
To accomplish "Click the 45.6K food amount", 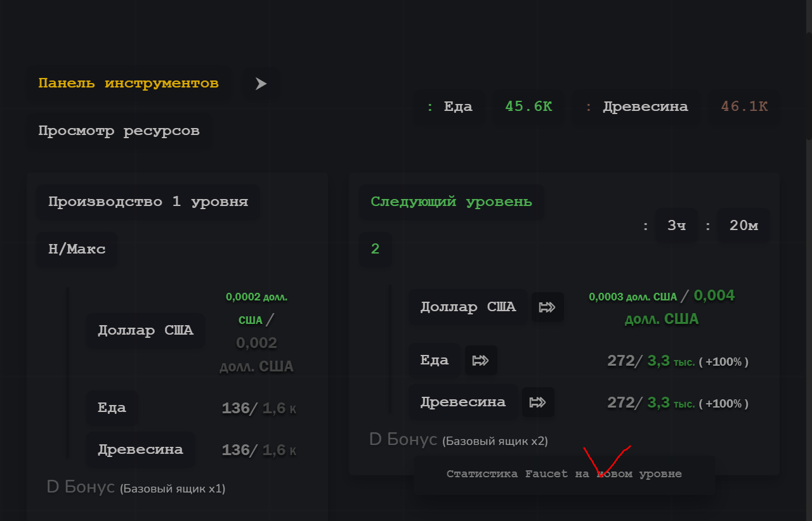I will pyautogui.click(x=528, y=106).
